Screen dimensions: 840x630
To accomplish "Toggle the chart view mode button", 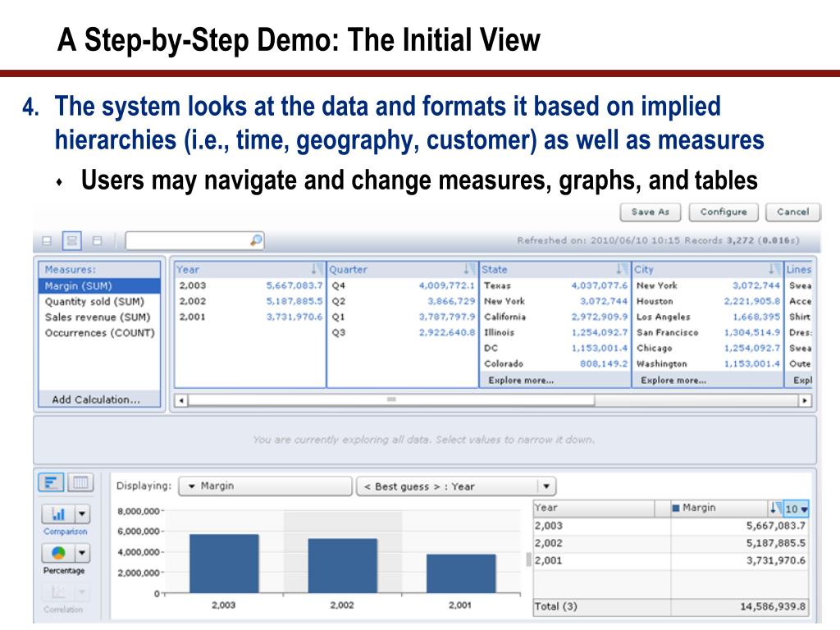I will pyautogui.click(x=52, y=482).
